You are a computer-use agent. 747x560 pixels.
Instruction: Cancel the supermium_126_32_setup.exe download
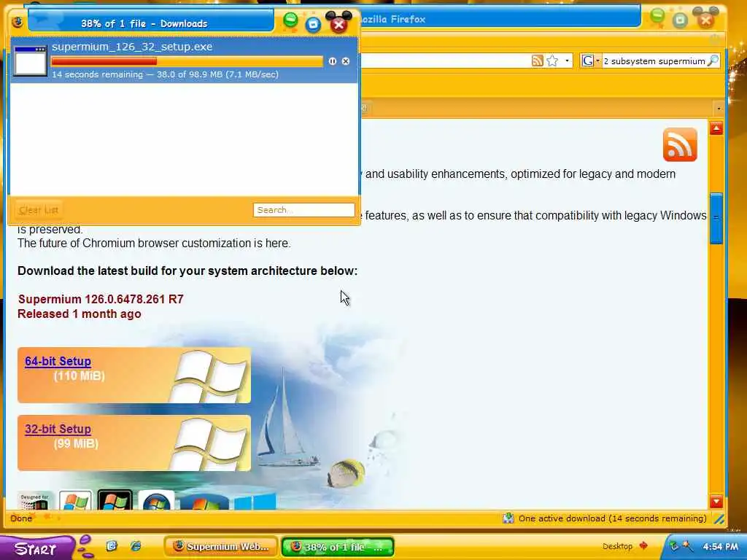tap(346, 61)
